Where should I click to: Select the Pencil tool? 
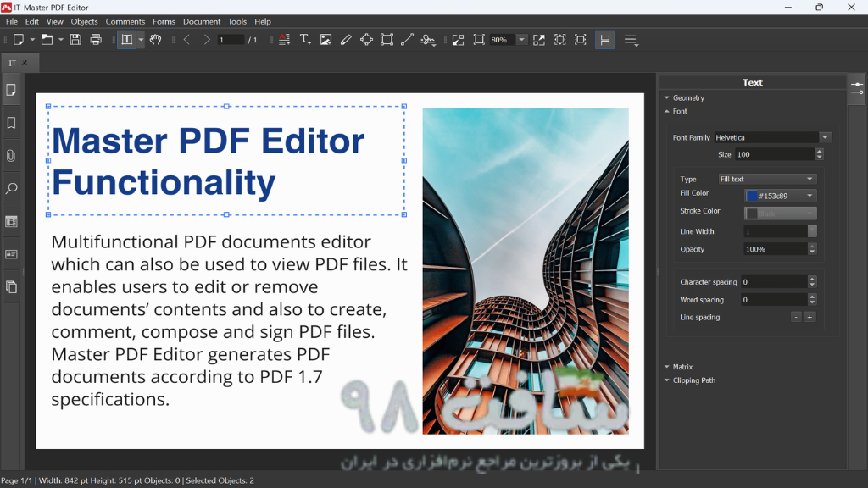(346, 40)
